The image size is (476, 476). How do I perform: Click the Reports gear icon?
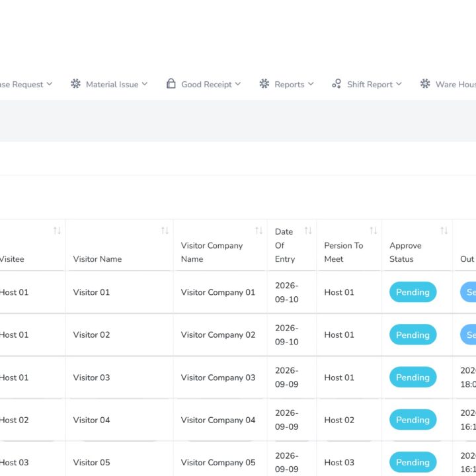coord(264,83)
